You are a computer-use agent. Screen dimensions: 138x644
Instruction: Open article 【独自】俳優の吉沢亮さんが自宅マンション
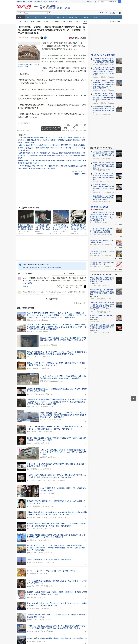[x=57, y=513]
